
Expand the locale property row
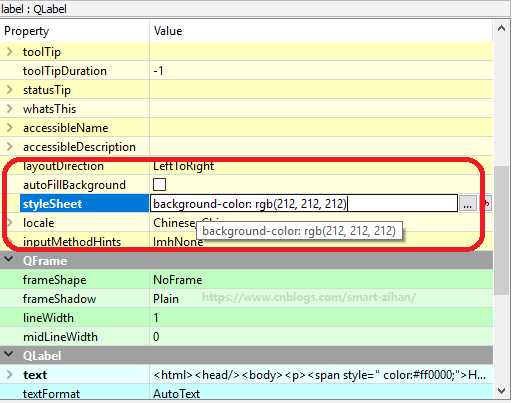(10, 222)
